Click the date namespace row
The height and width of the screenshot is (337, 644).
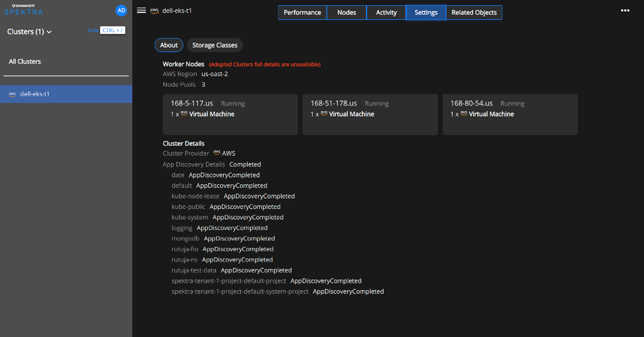(215, 175)
